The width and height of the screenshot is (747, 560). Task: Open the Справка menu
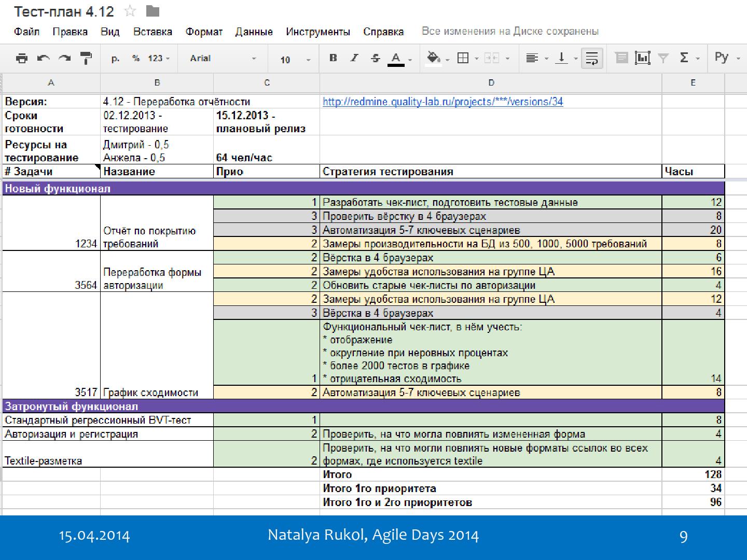(383, 32)
